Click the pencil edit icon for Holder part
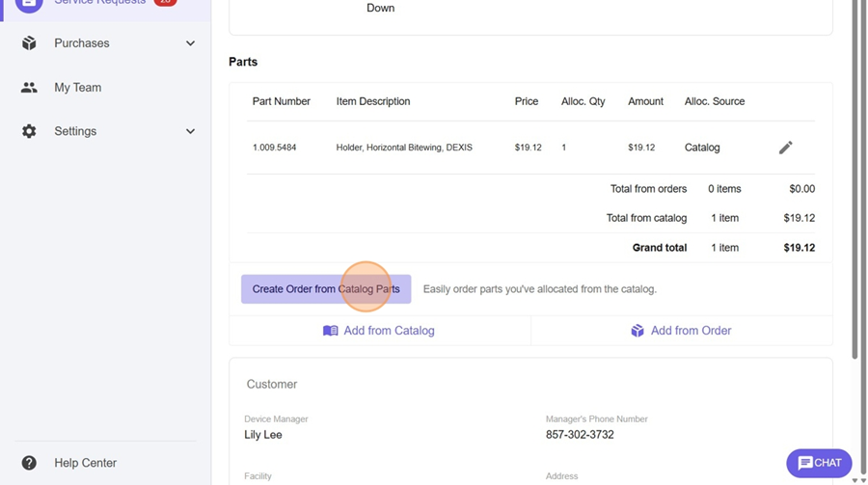The width and height of the screenshot is (868, 485). click(785, 148)
